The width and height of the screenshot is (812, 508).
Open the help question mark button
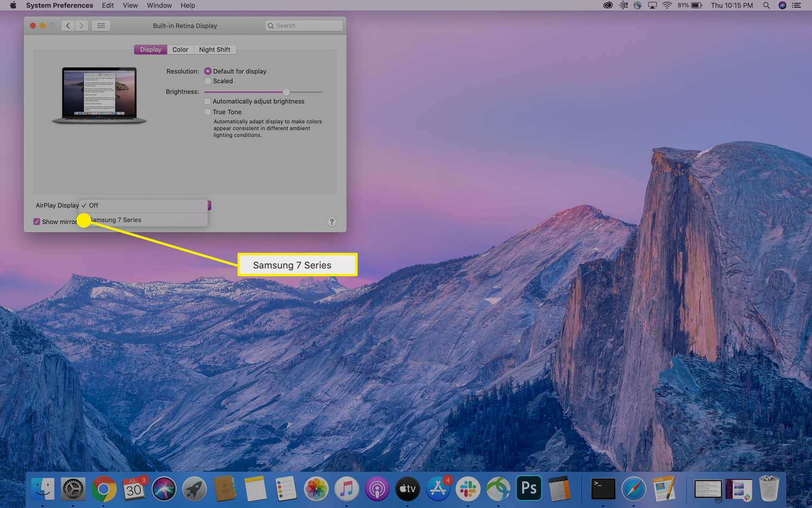[x=332, y=222]
